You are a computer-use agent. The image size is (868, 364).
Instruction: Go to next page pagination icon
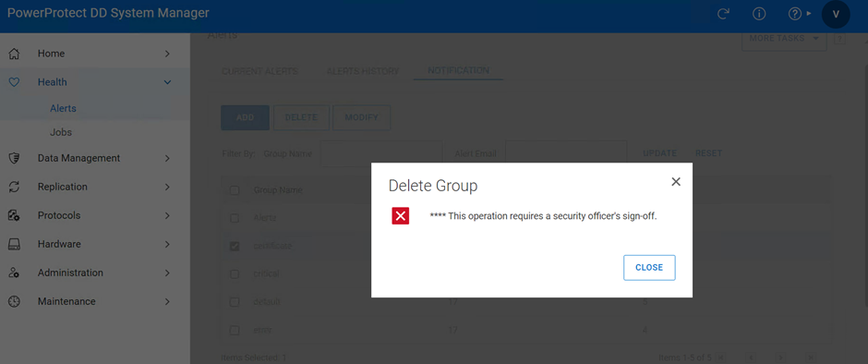(x=780, y=358)
